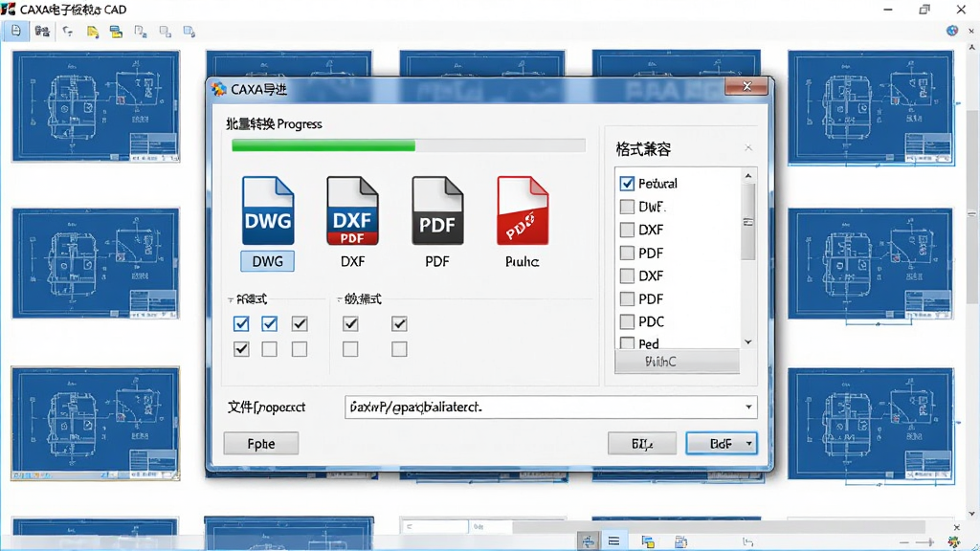Image resolution: width=980 pixels, height=551 pixels.
Task: Click the cascaded windows icon in status bar
Action: pos(648,541)
